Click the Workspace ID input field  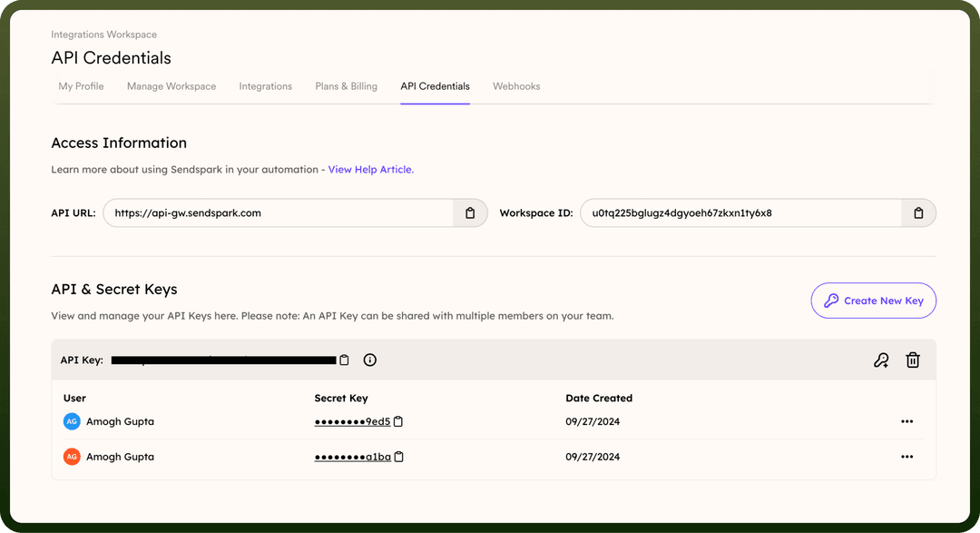click(741, 213)
